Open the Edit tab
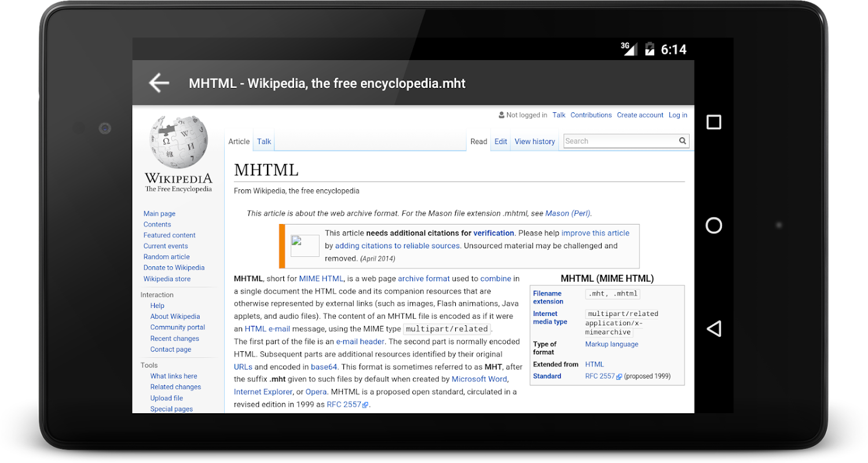868x463 pixels. [x=501, y=141]
